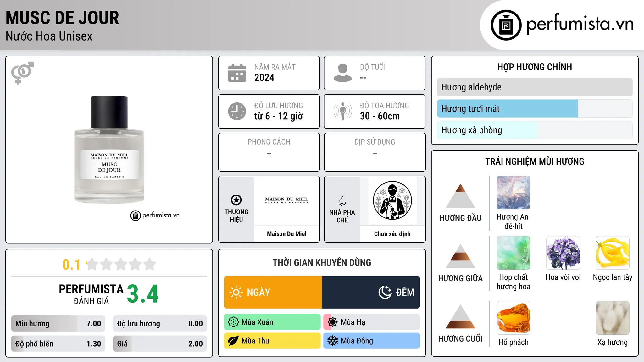644x362 pixels.
Task: Open the Hợp chất hương hoa note image
Action: (x=513, y=253)
